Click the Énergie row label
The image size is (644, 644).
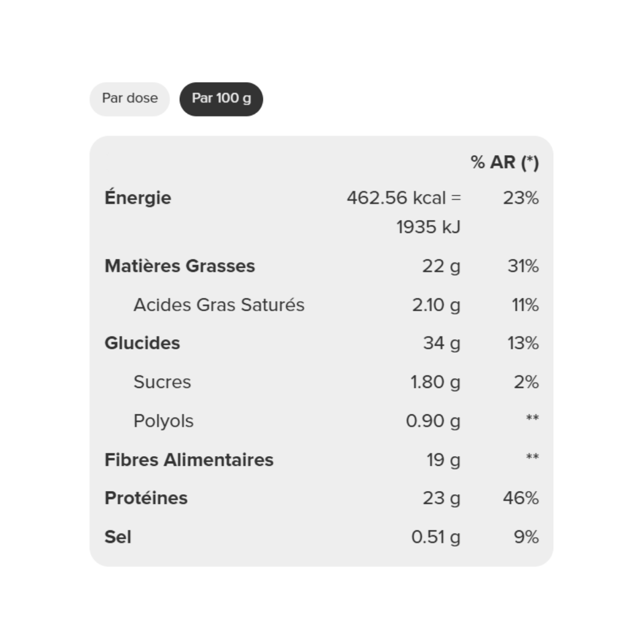tap(138, 197)
